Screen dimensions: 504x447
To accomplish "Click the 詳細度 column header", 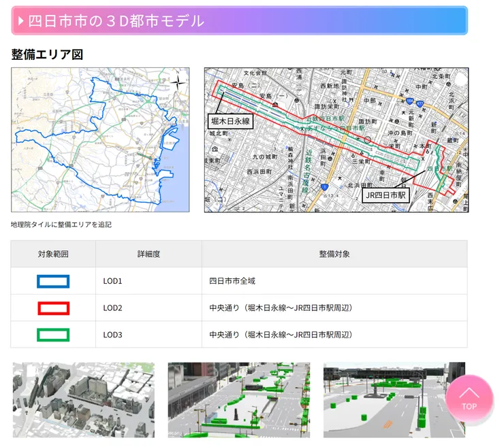I will tap(148, 254).
